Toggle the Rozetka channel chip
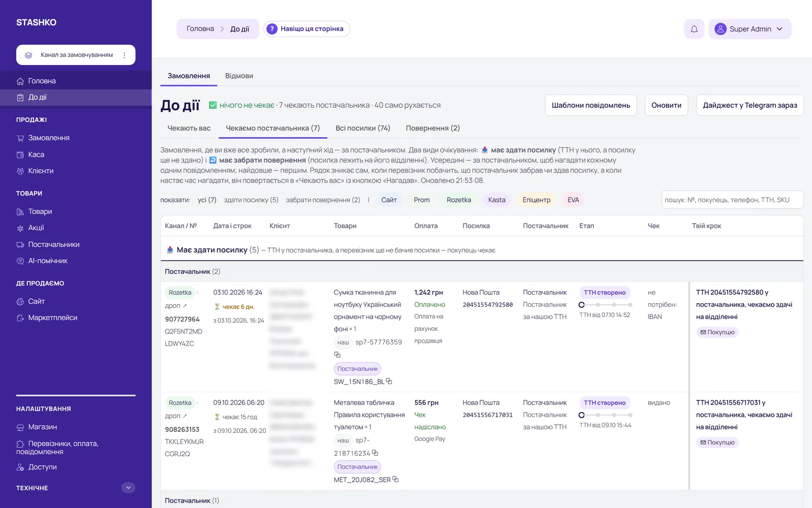Screen dimensions: 812x508 pos(459,200)
